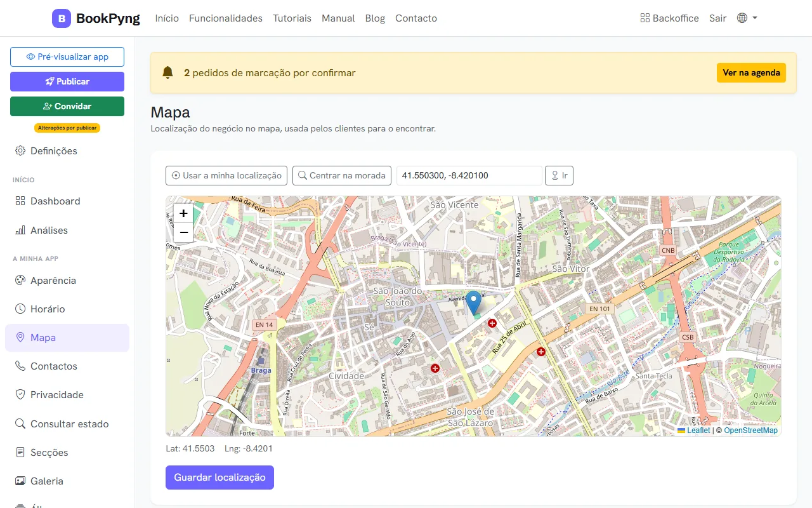The width and height of the screenshot is (812, 508).
Task: Open Aparência in sidebar
Action: [67, 281]
